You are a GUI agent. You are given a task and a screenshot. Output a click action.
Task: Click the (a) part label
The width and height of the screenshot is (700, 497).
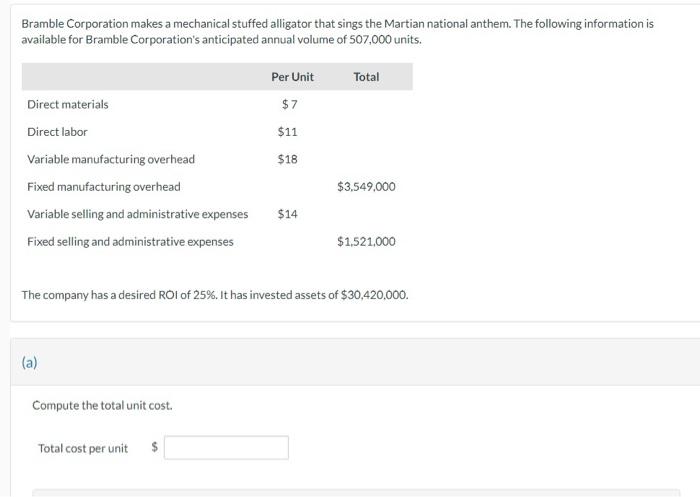pos(30,362)
